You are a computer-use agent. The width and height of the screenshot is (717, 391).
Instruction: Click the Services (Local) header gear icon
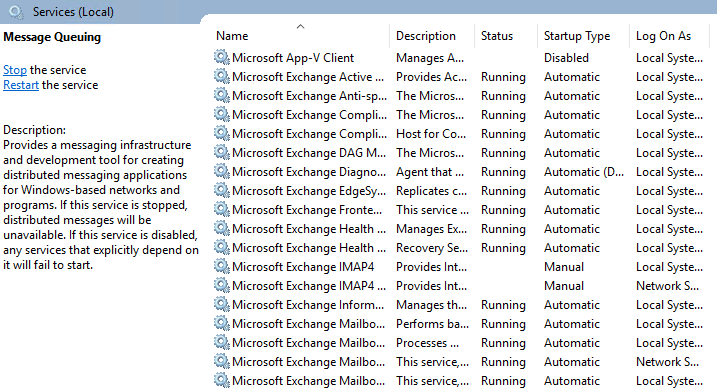16,12
